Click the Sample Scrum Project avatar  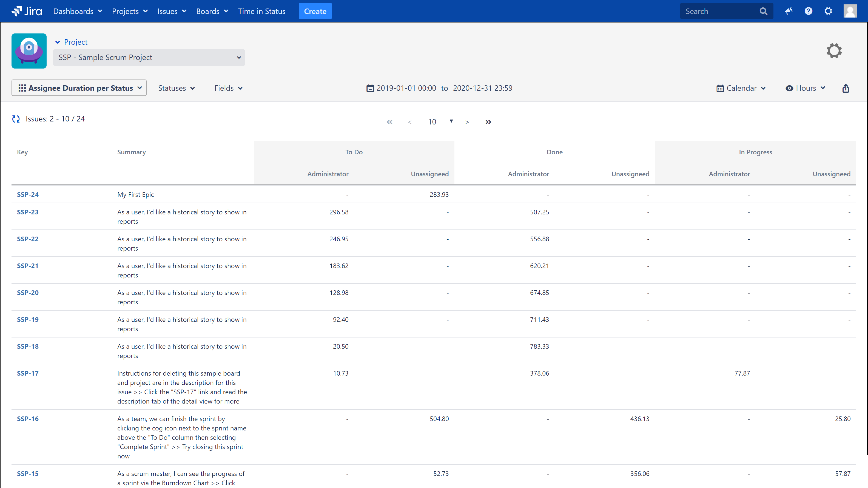click(29, 51)
